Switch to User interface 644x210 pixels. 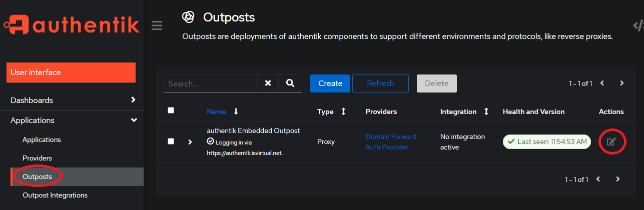[71, 72]
